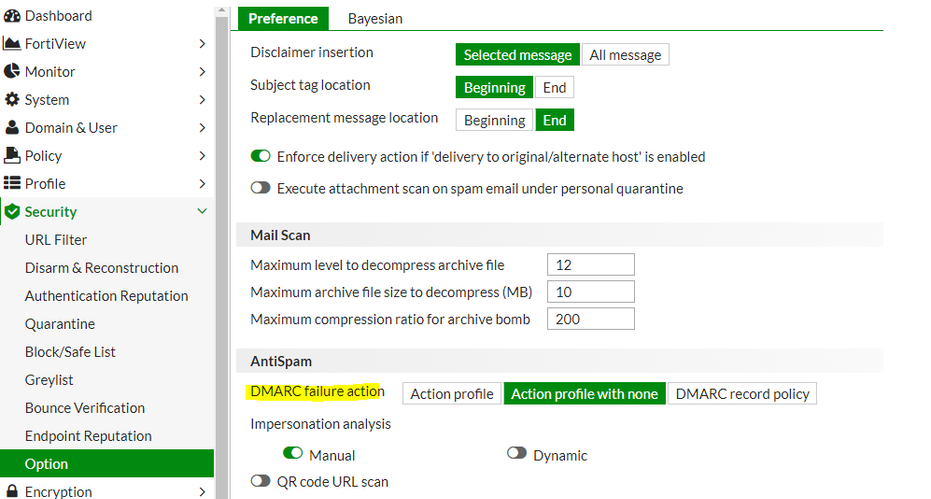Click the FortiView chart icon
This screenshot has width=931, height=499.
coord(12,44)
